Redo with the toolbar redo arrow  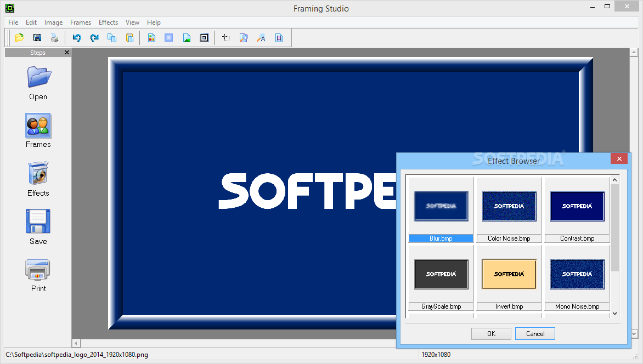click(94, 38)
